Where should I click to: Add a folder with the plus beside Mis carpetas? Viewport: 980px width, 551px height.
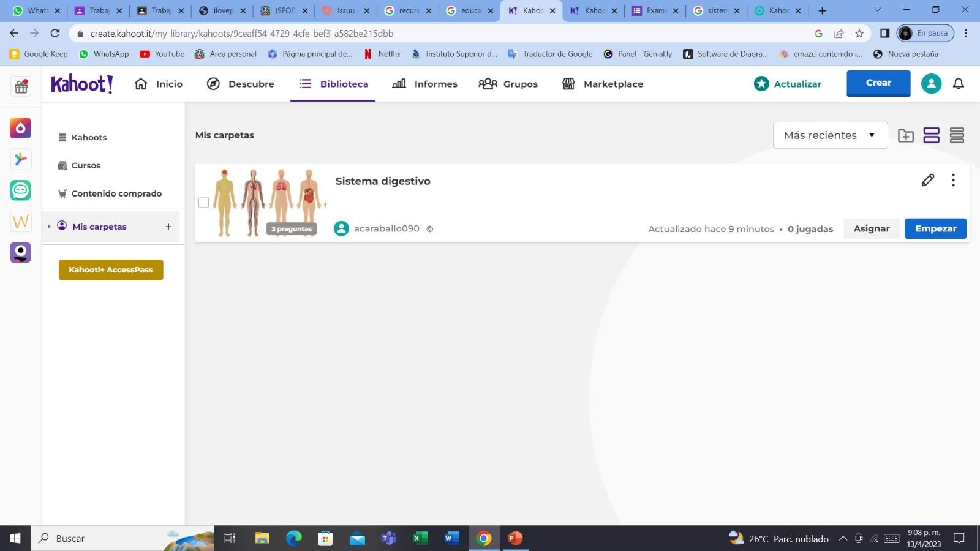(168, 227)
